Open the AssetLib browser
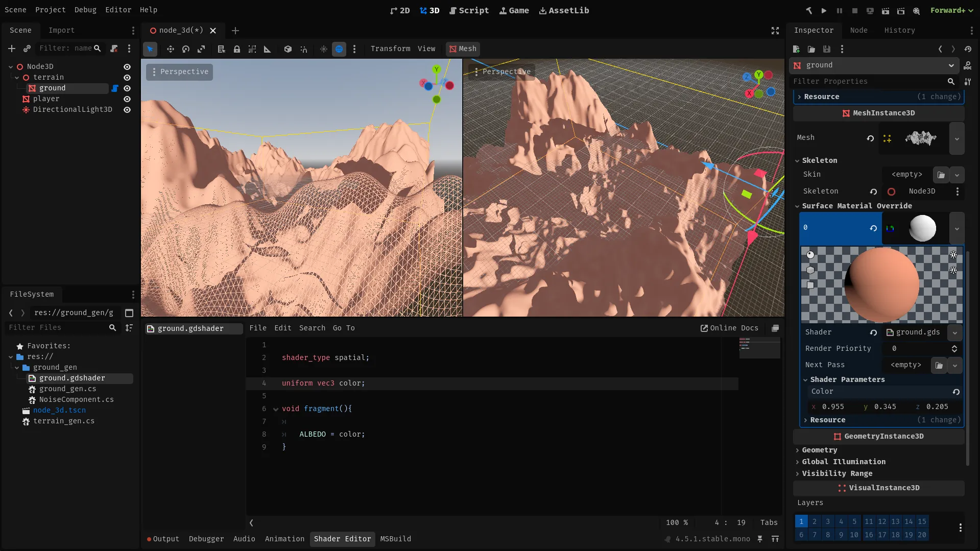This screenshot has height=551, width=980. click(564, 10)
